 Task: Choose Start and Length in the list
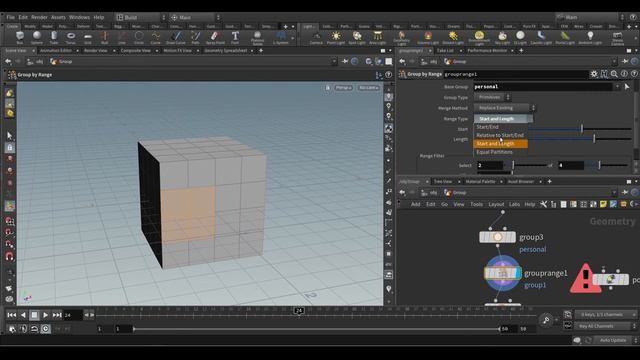(x=500, y=144)
